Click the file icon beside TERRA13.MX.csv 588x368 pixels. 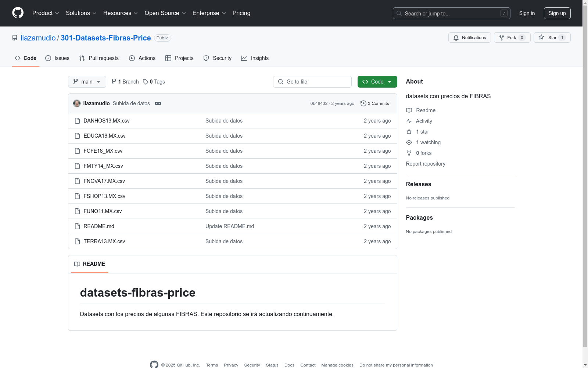click(x=77, y=241)
